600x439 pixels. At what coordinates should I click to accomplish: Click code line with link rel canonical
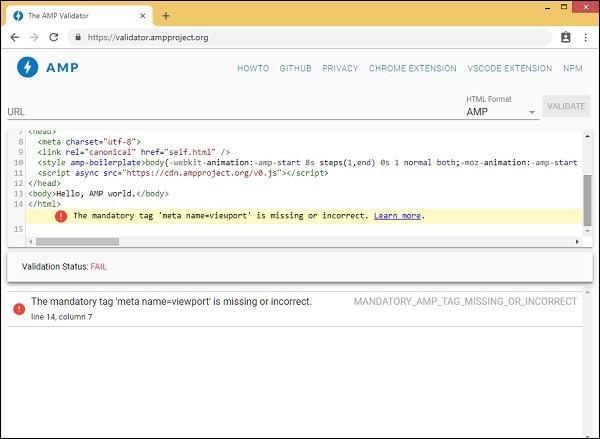134,152
